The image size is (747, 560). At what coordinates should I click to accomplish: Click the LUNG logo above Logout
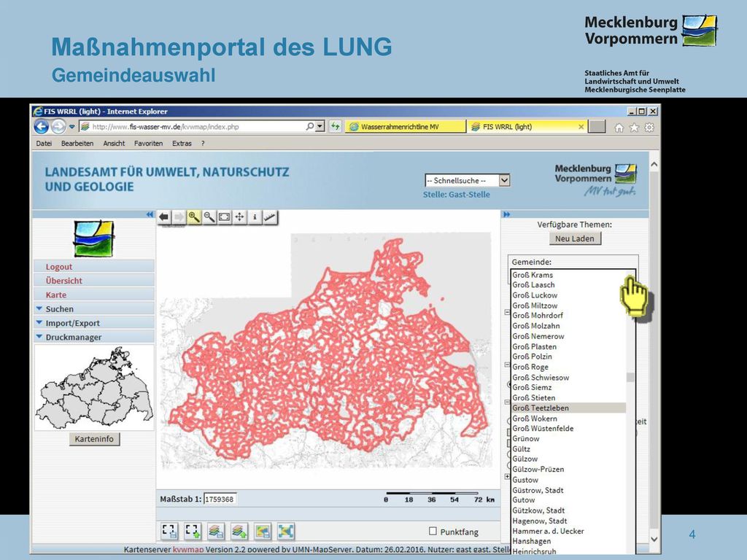94,238
